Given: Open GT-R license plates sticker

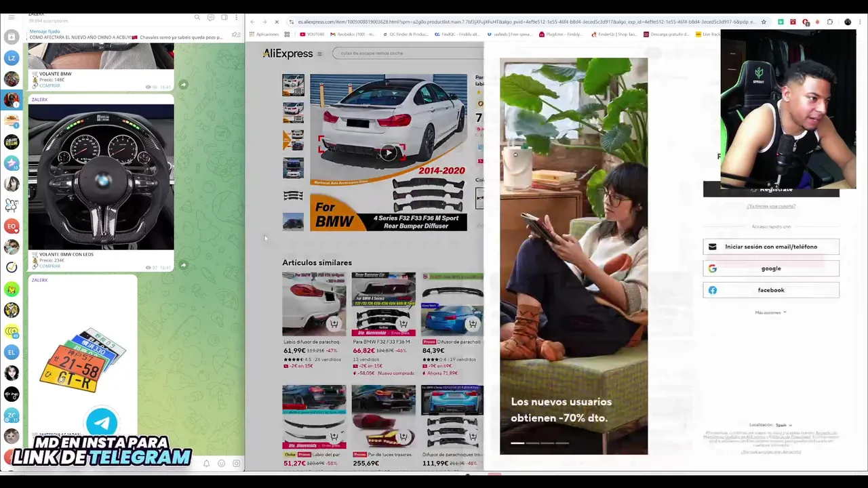Looking at the screenshot, I should (83, 361).
